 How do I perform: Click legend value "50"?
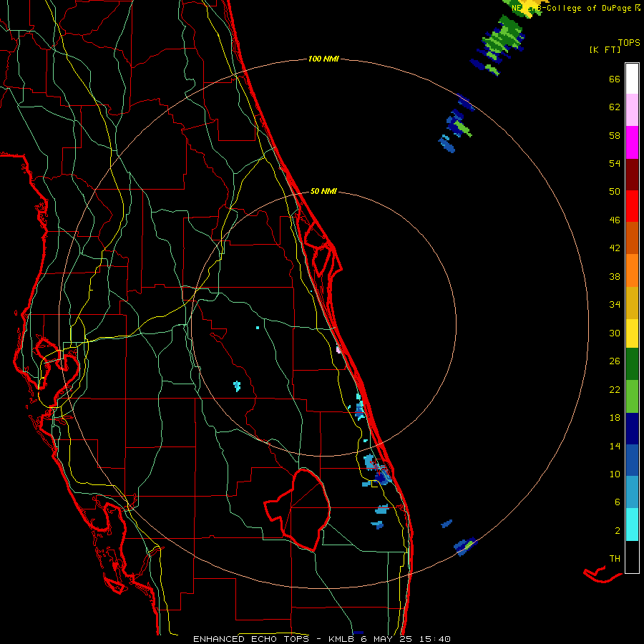click(615, 191)
